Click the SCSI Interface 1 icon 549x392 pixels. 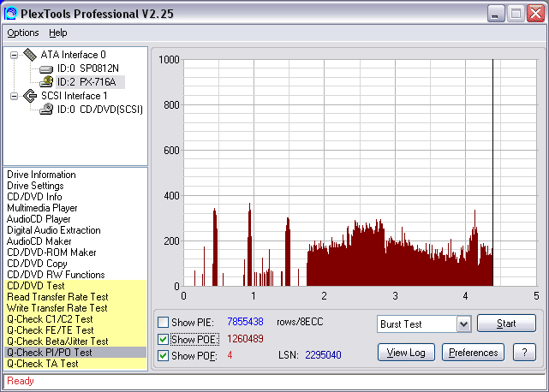[x=30, y=96]
